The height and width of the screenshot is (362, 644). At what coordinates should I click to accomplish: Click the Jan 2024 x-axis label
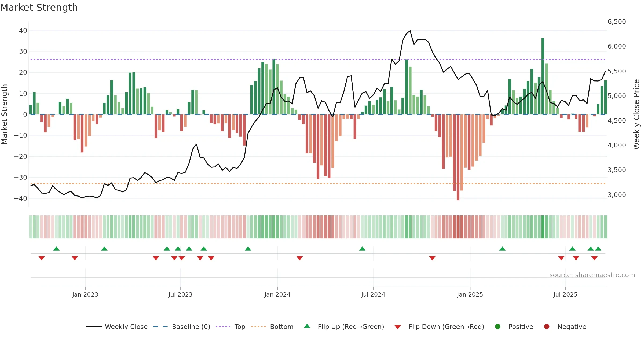tap(277, 294)
